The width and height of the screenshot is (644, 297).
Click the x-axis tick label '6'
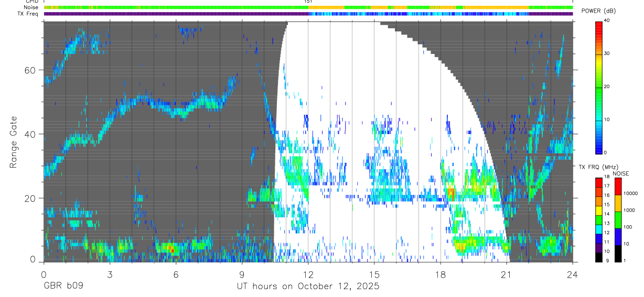click(176, 274)
